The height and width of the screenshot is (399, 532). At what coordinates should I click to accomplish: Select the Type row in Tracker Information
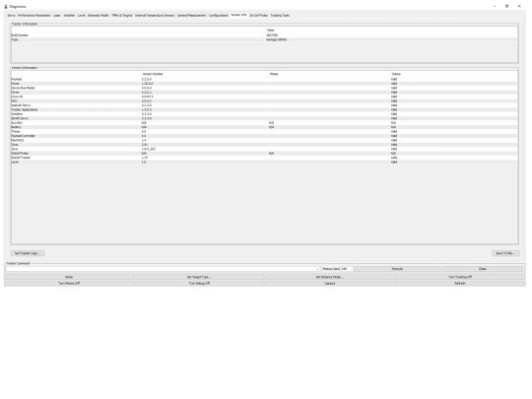(x=264, y=39)
